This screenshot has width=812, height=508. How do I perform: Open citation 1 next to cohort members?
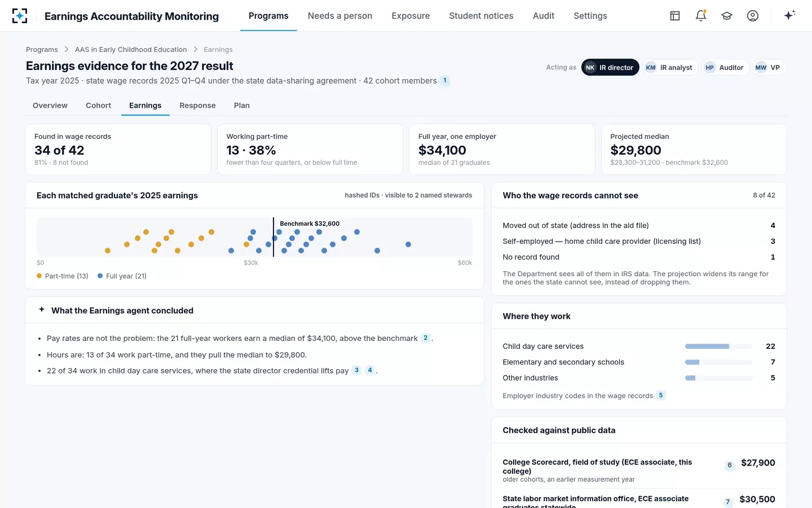(445, 81)
